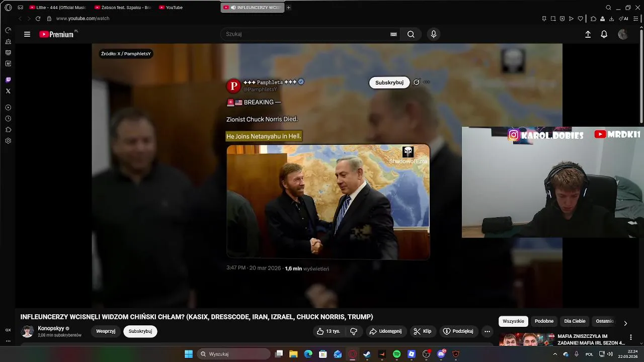Click the Wyszukaj taskbar search box

point(234,354)
